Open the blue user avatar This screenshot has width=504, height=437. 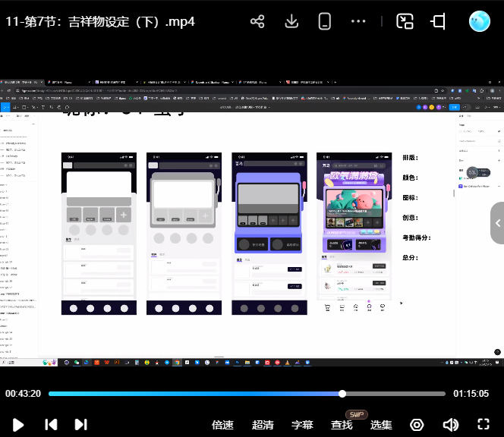pyautogui.click(x=480, y=21)
